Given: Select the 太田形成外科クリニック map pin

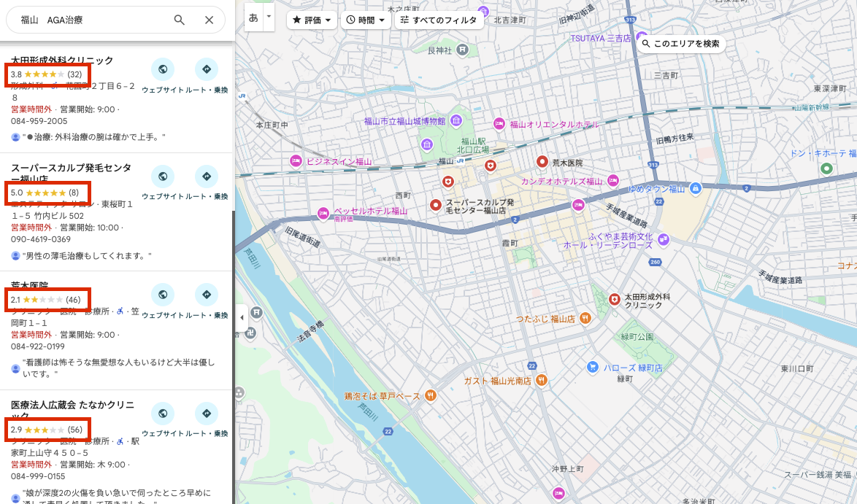Looking at the screenshot, I should (x=615, y=299).
